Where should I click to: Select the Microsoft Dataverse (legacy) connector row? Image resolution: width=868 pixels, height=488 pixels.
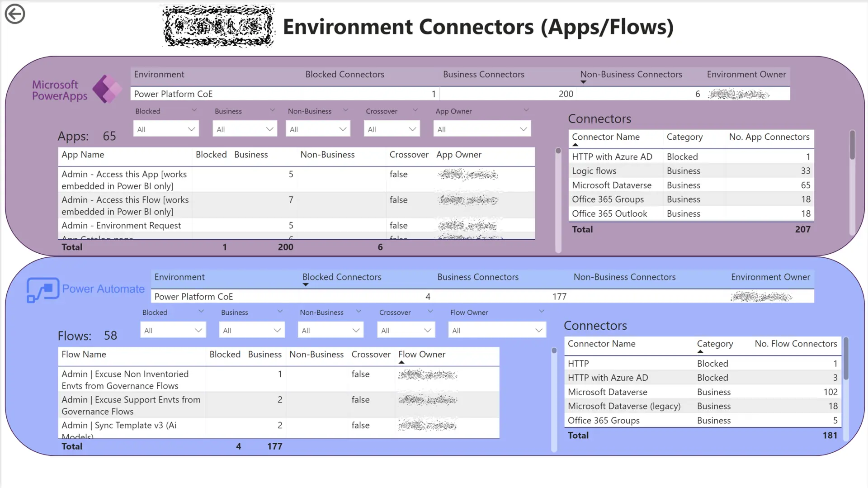point(624,406)
